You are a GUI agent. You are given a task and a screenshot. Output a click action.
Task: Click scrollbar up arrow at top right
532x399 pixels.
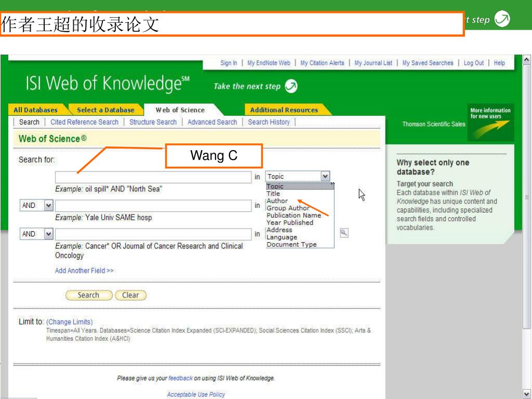[526, 60]
